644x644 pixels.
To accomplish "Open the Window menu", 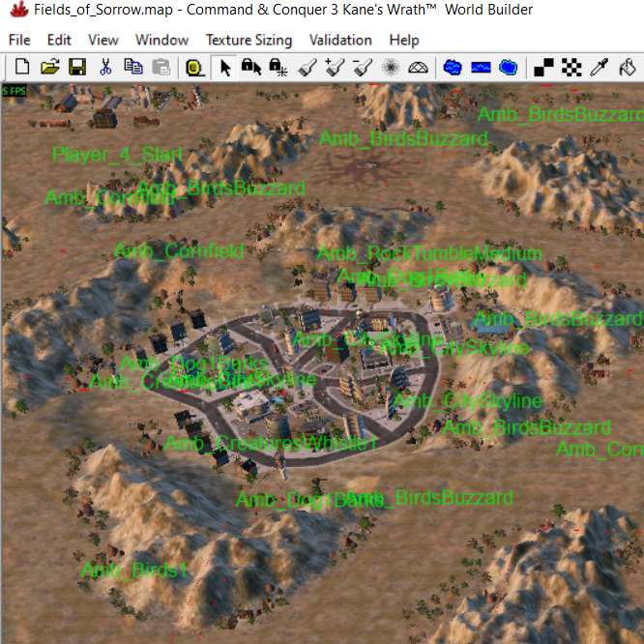I will pos(161,40).
